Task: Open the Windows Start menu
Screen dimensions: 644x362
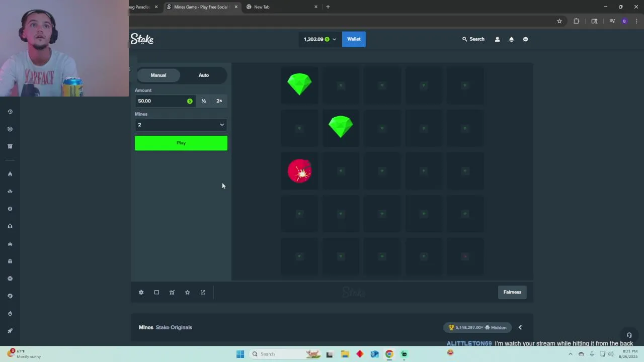Action: (x=240, y=354)
